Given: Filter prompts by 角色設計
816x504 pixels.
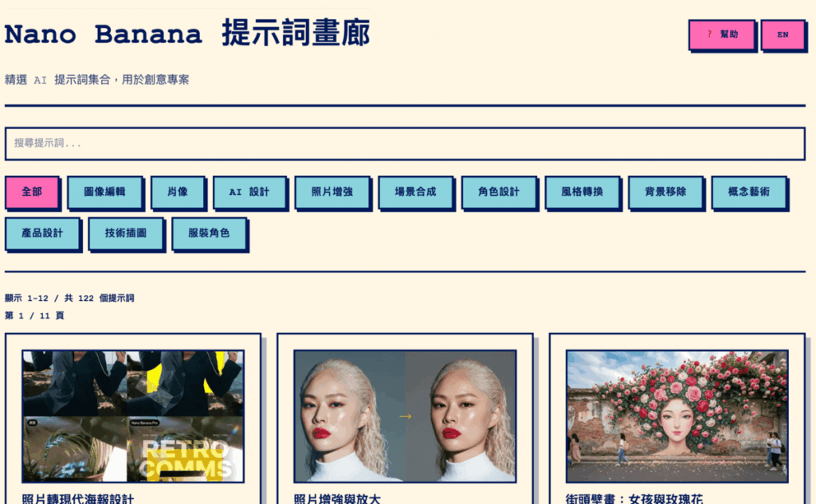Looking at the screenshot, I should pyautogui.click(x=499, y=192).
